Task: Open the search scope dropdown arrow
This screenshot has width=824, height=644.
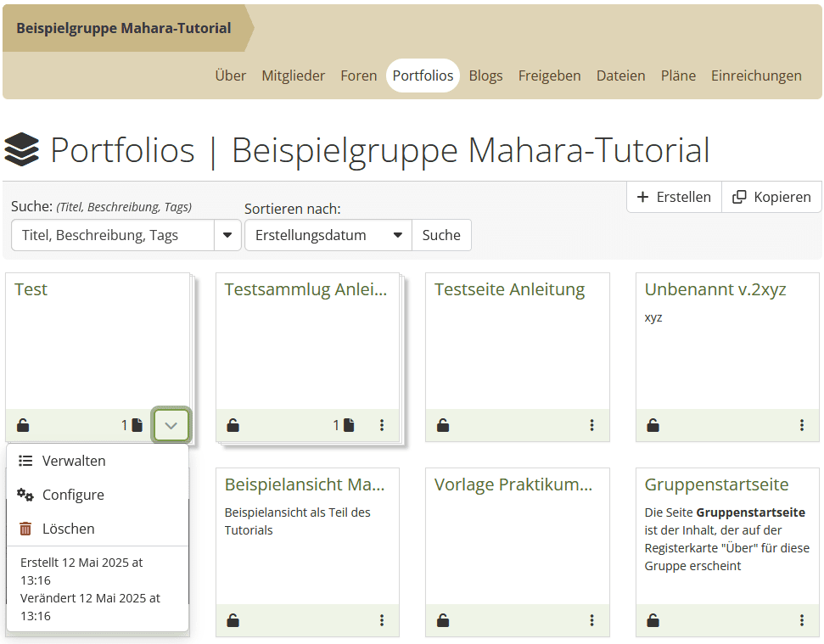Action: click(x=227, y=235)
